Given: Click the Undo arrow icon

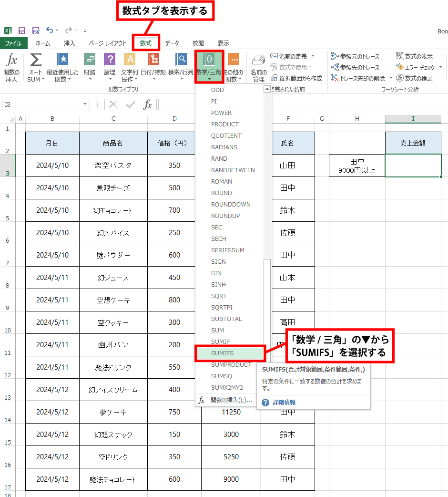Looking at the screenshot, I should point(50,30).
